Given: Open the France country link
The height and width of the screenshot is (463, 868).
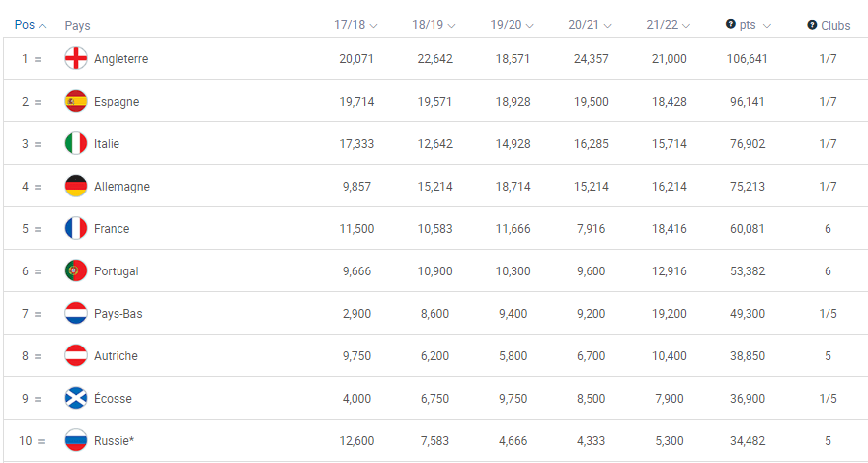Looking at the screenshot, I should pos(112,228).
